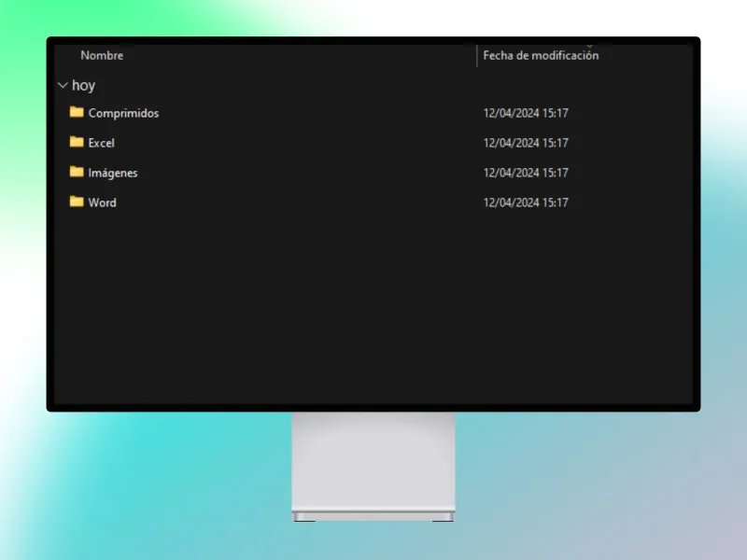Click the Imágenes folder icon
The height and width of the screenshot is (560, 747).
[x=77, y=173]
